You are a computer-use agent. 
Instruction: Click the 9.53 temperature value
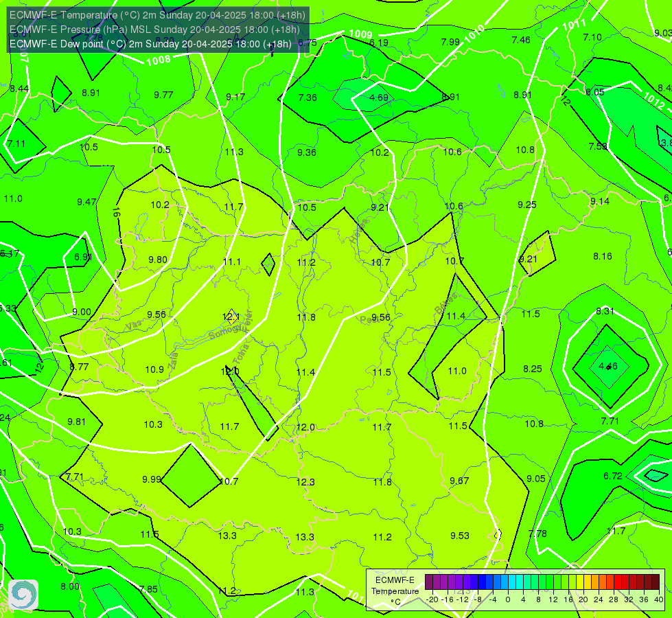click(460, 536)
